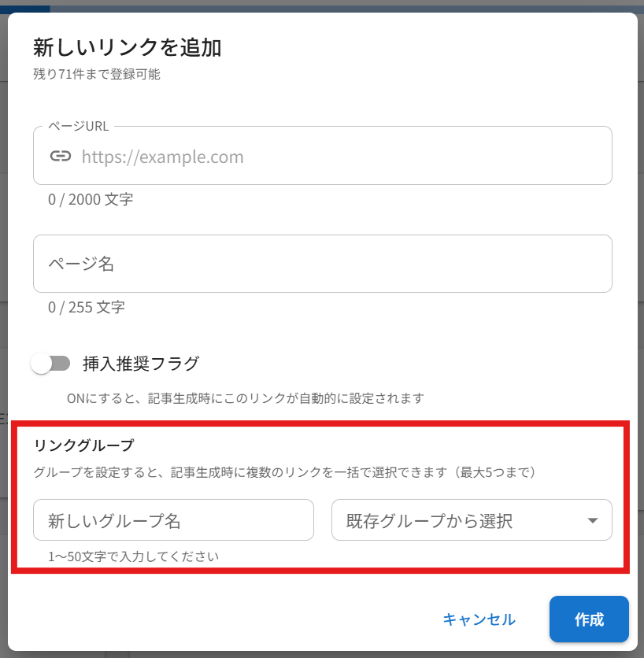Image resolution: width=644 pixels, height=658 pixels.
Task: Click the 残り71件まで登録可能 subtitle text
Action: coord(97,76)
